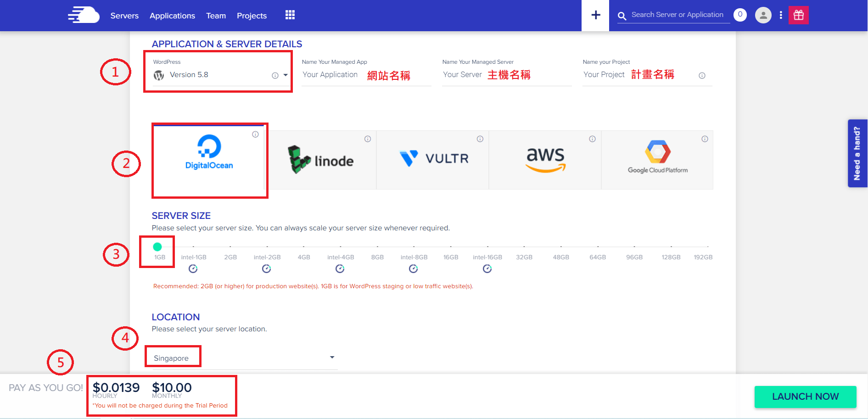This screenshot has height=419, width=868.
Task: Click the $10.00 monthly price
Action: click(172, 388)
